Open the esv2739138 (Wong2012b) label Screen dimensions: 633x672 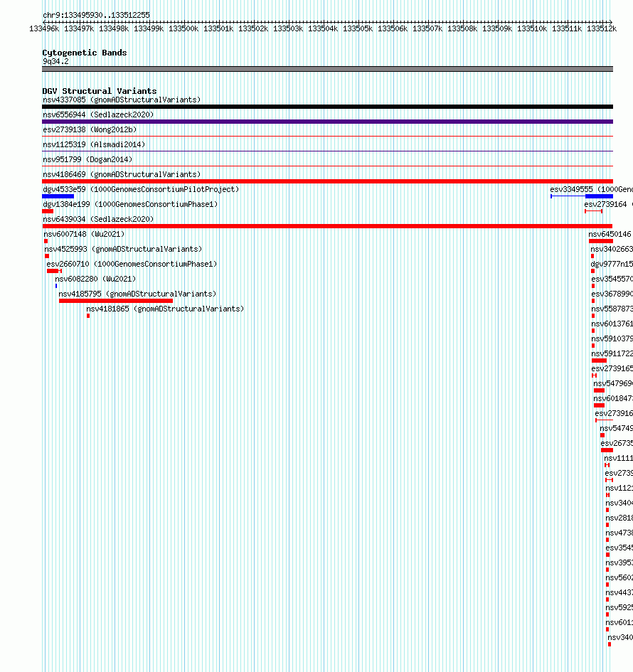90,129
